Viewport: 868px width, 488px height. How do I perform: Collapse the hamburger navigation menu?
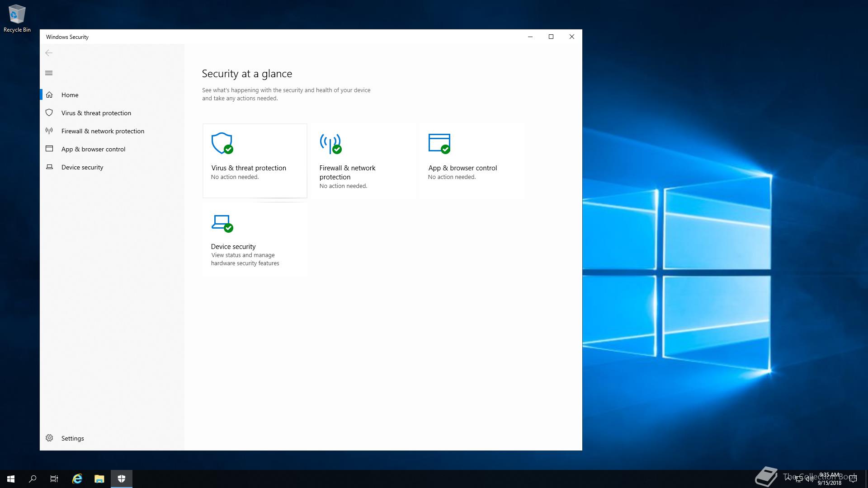click(x=49, y=73)
